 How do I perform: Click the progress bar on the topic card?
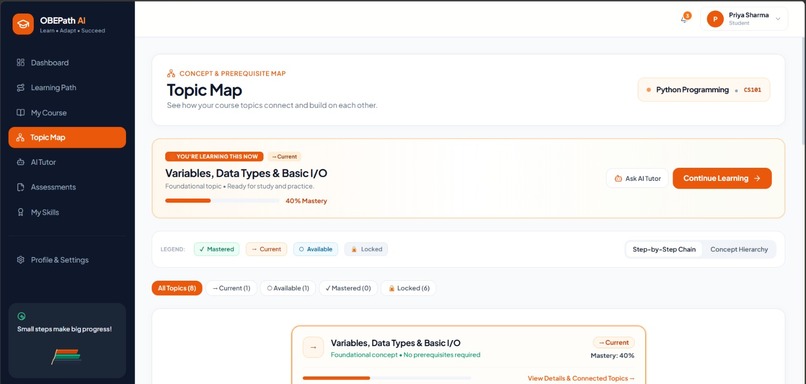tap(387, 378)
